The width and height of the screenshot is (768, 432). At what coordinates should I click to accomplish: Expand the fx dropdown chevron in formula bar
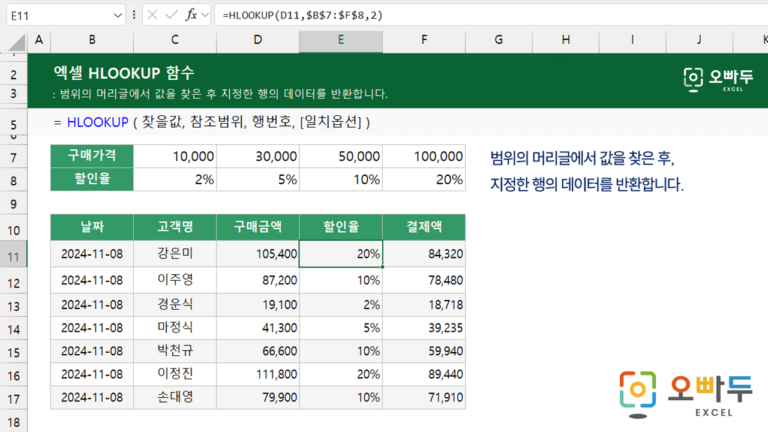[205, 15]
